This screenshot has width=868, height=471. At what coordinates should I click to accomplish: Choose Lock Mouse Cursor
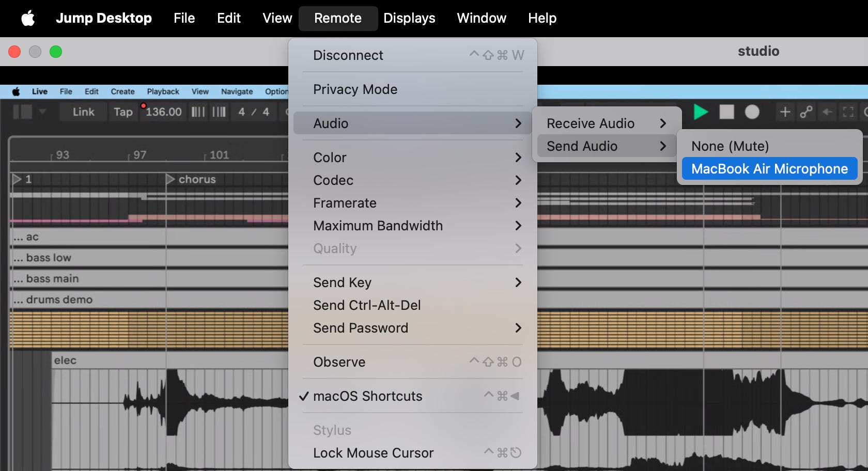coord(413,453)
